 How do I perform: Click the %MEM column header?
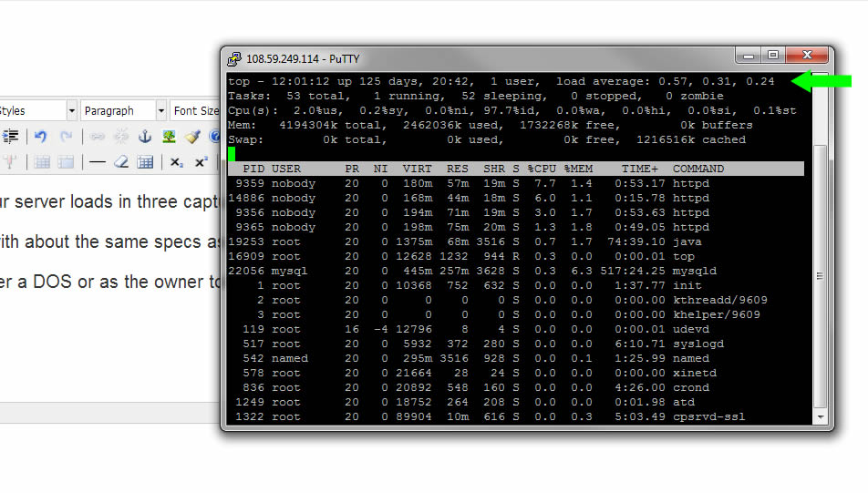[x=578, y=169]
